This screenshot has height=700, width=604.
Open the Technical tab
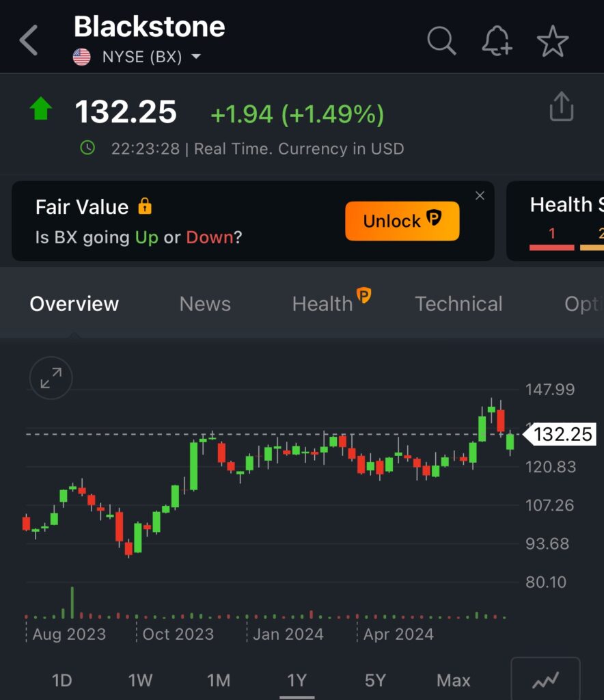[x=458, y=304]
